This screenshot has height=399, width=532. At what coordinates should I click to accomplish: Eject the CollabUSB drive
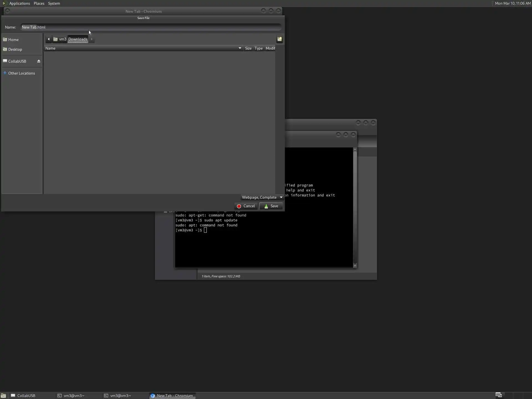[39, 61]
